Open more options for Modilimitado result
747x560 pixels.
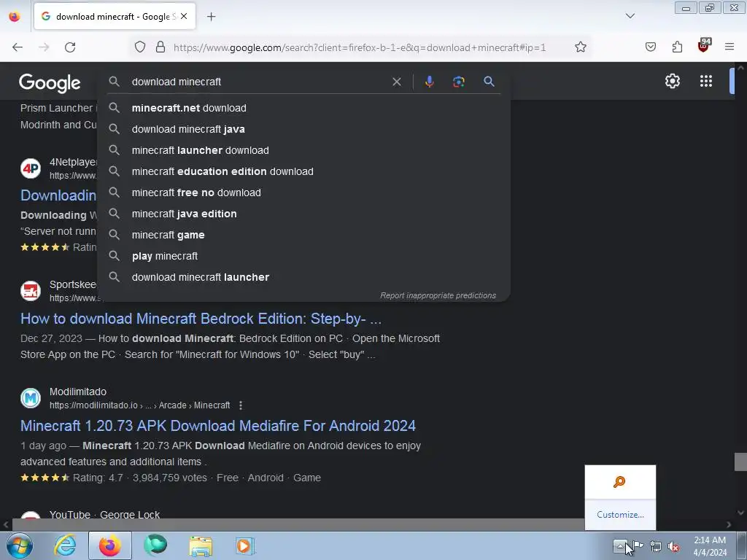[x=241, y=405]
